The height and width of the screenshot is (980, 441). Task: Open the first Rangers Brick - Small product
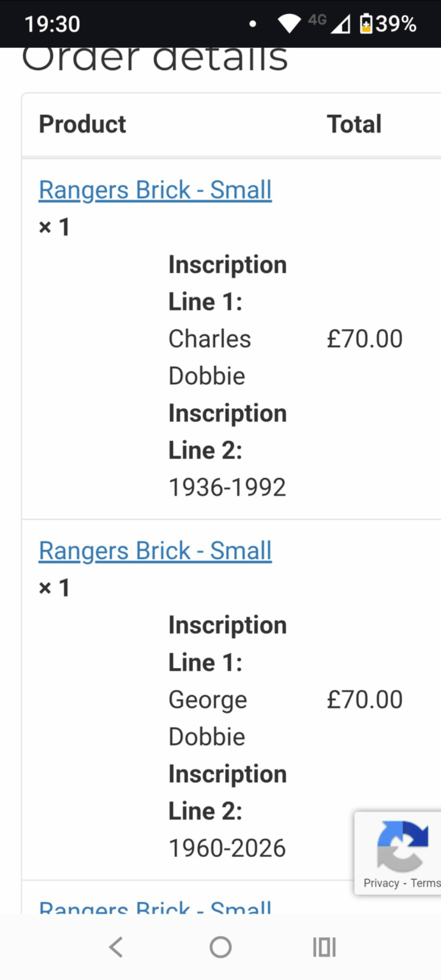point(154,189)
